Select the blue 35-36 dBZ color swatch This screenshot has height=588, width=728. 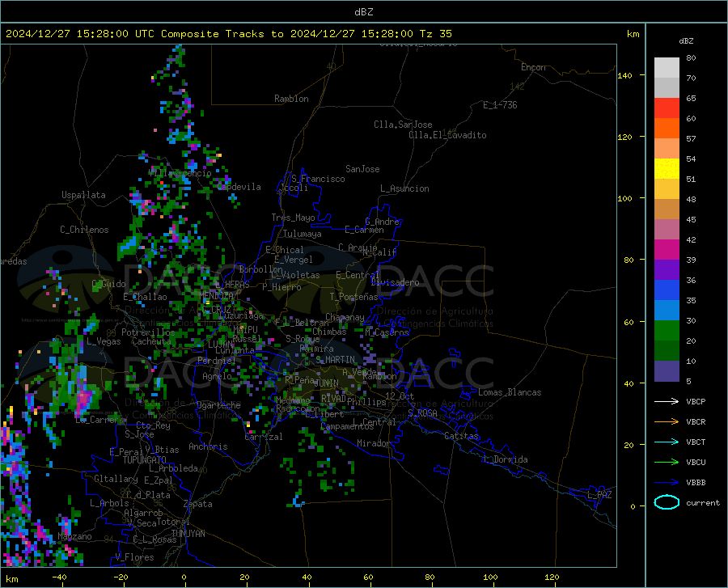667,290
